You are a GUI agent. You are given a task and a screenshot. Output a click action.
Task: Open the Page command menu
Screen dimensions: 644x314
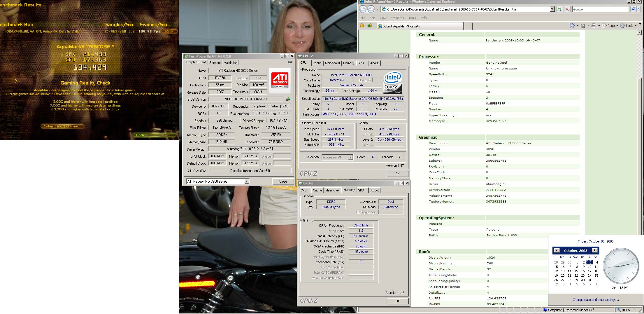coord(610,26)
